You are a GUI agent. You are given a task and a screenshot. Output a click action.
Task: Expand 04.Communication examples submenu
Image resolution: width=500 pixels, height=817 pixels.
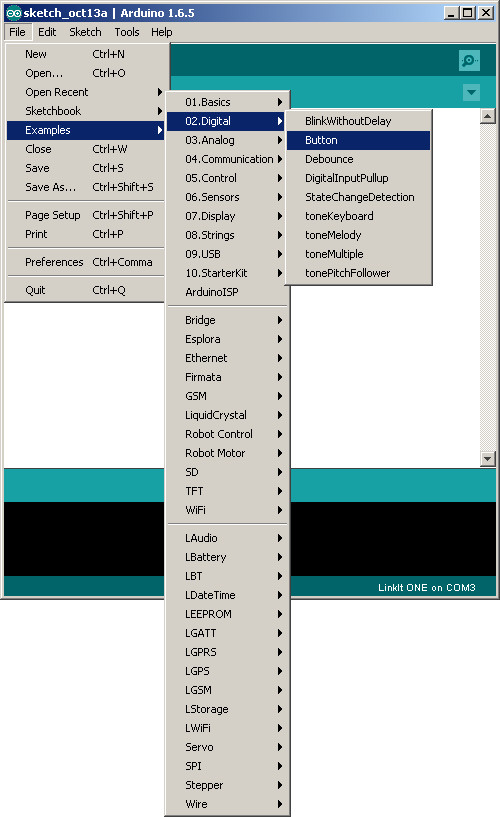[x=227, y=159]
